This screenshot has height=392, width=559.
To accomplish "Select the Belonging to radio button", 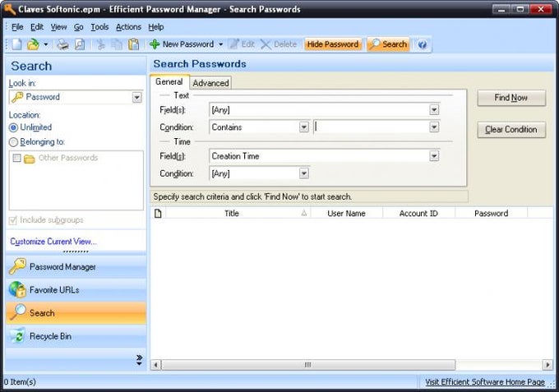I will coord(13,142).
